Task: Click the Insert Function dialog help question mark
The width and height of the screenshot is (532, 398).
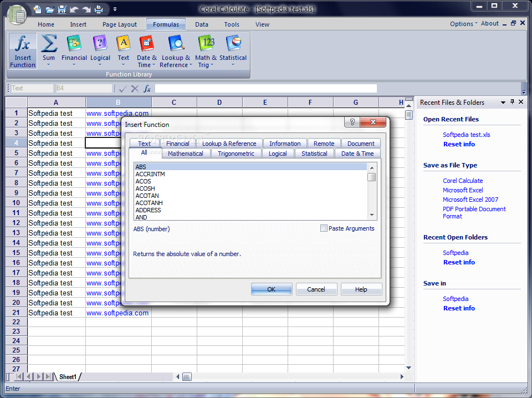Action: click(352, 122)
